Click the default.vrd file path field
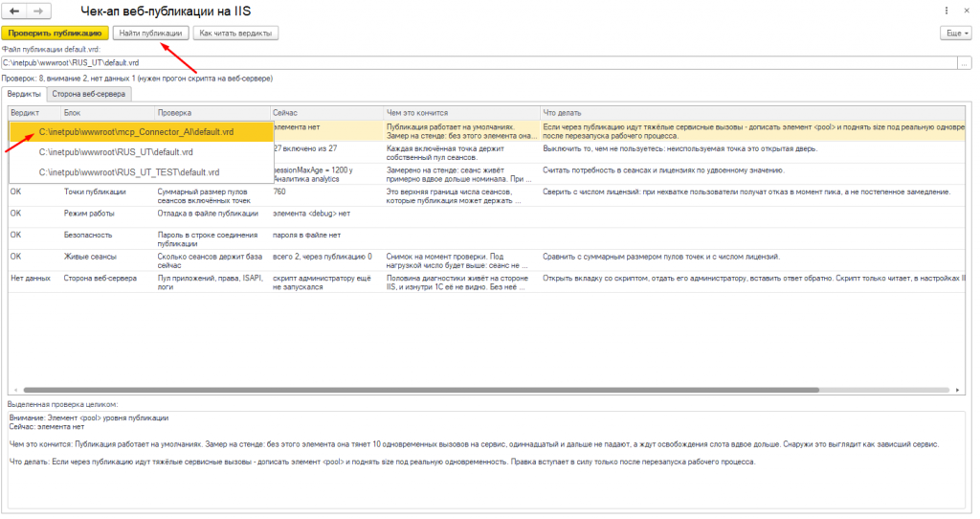 479,62
